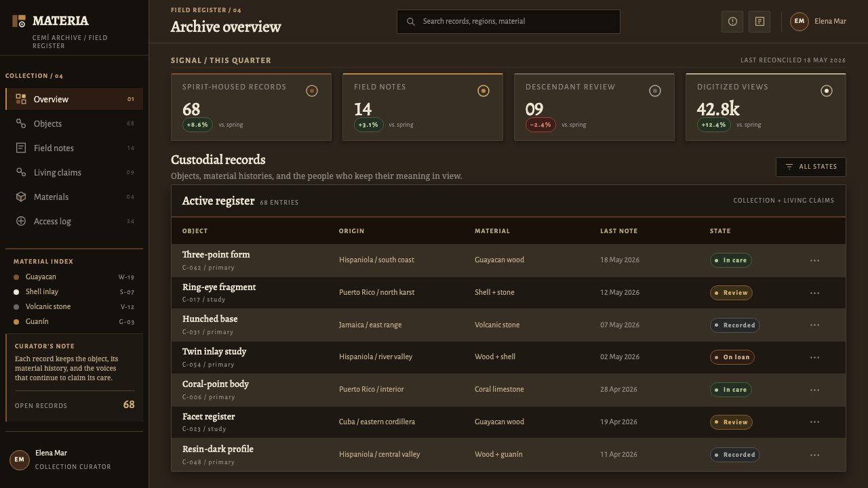The height and width of the screenshot is (488, 868).
Task: Click the Guanín color dot
Action: 16,322
